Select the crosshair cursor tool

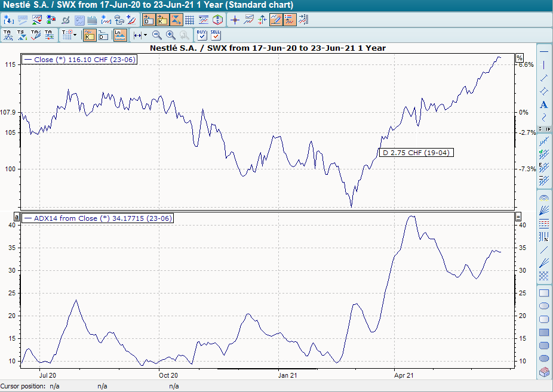(235, 18)
